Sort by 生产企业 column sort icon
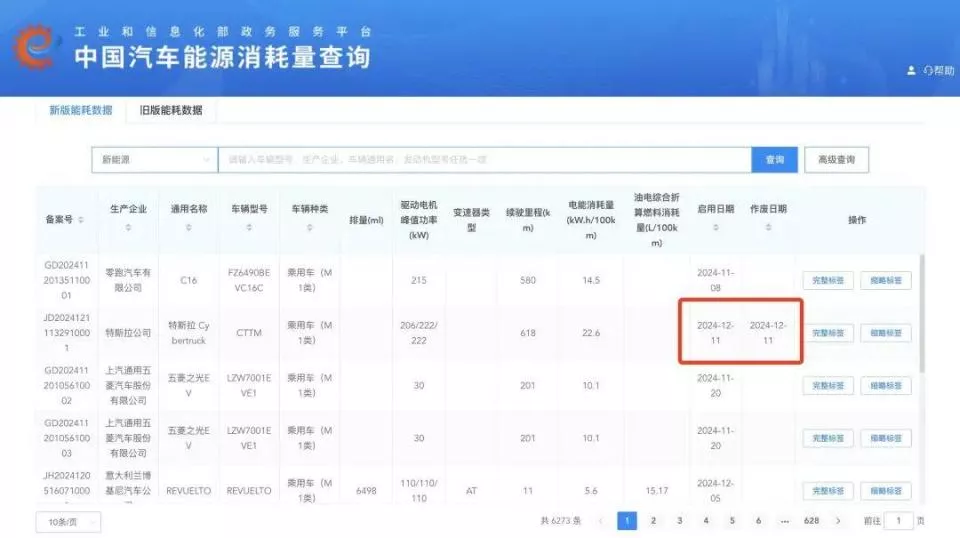Screen dimensions: 960x538 click(128, 228)
